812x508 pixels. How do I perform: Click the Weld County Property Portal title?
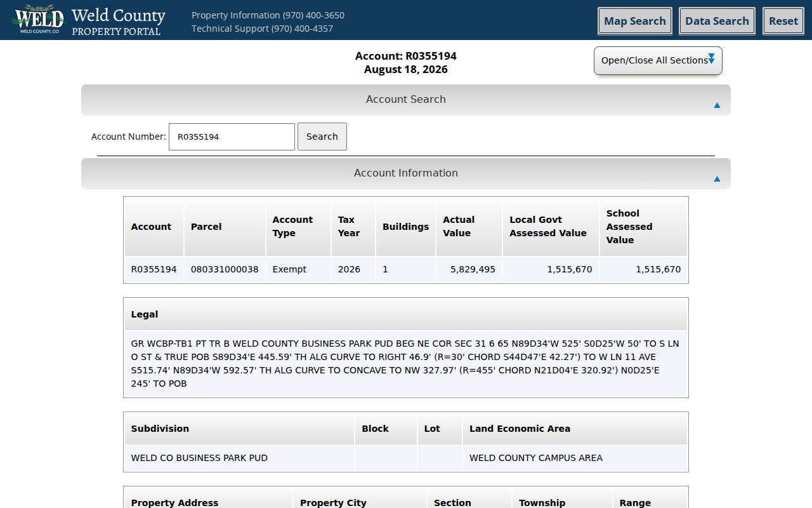[118, 21]
